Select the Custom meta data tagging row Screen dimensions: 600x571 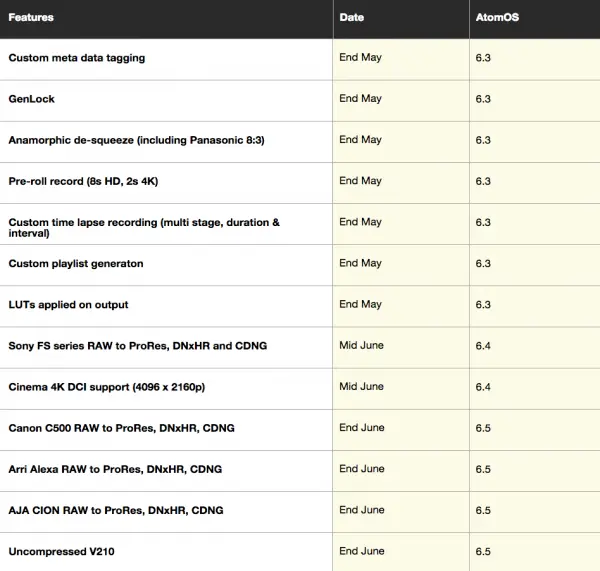pos(300,59)
